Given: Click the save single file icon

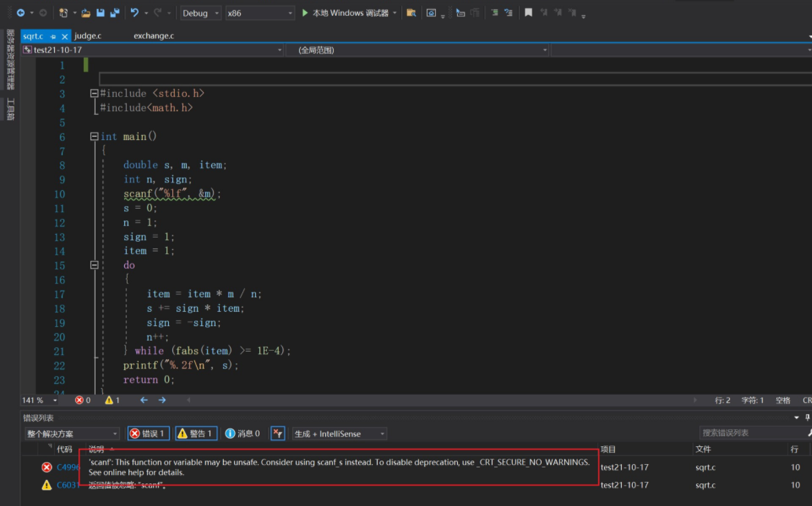Looking at the screenshot, I should click(100, 13).
